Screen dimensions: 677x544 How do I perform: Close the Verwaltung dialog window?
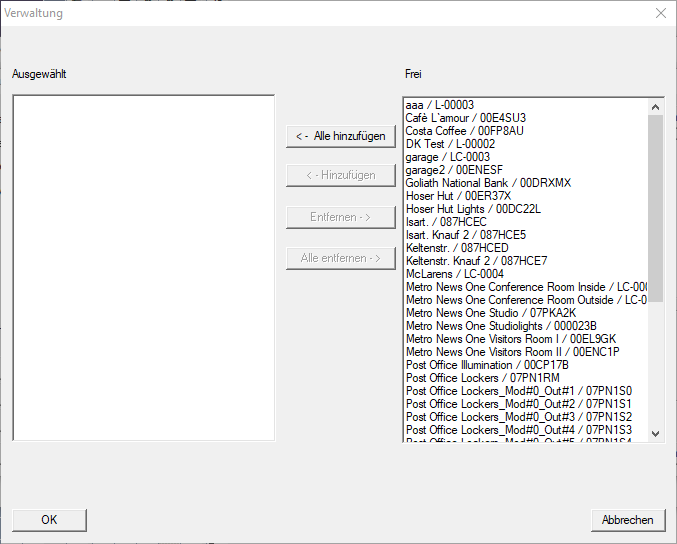(660, 13)
